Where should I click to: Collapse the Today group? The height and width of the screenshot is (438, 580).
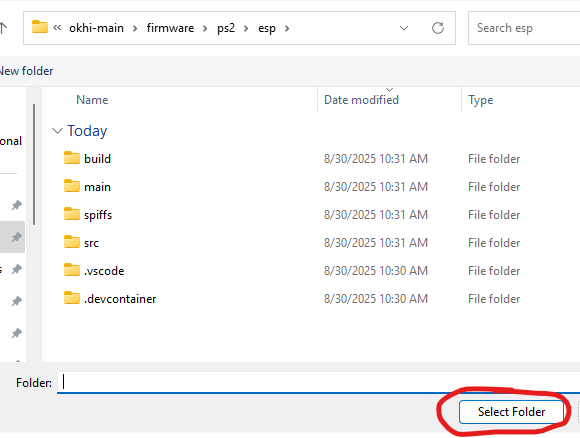click(x=57, y=131)
